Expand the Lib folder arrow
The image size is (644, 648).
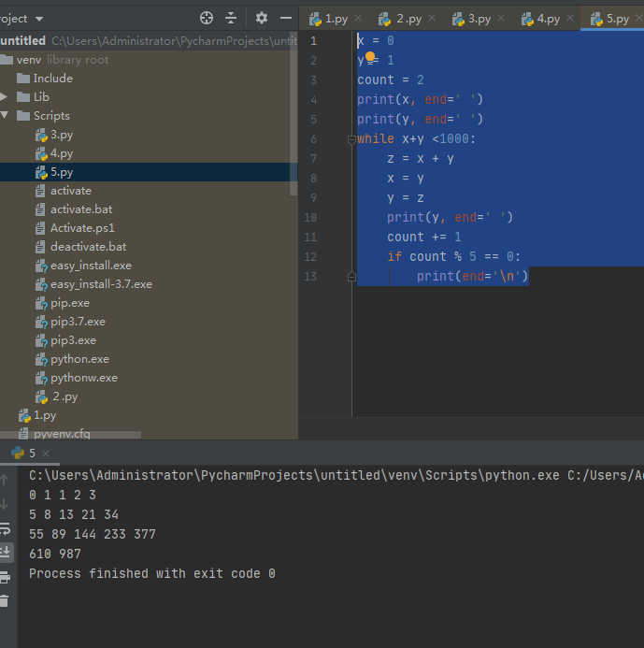[4, 97]
